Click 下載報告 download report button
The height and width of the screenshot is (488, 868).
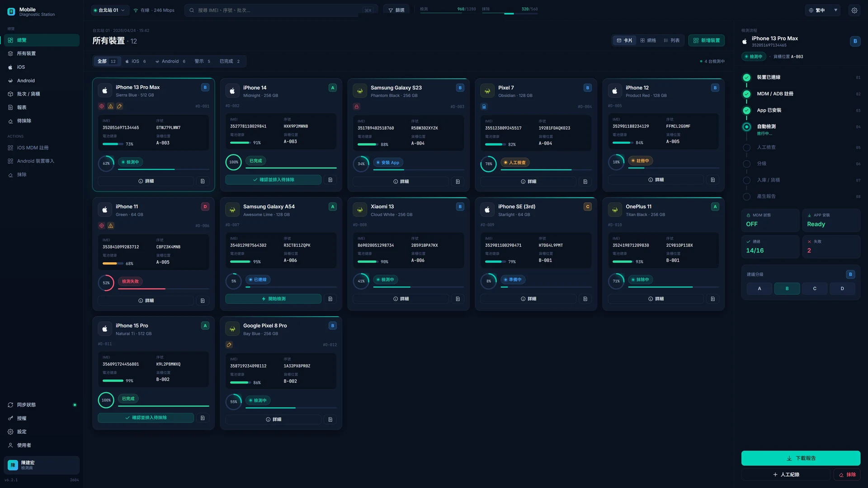tap(801, 458)
